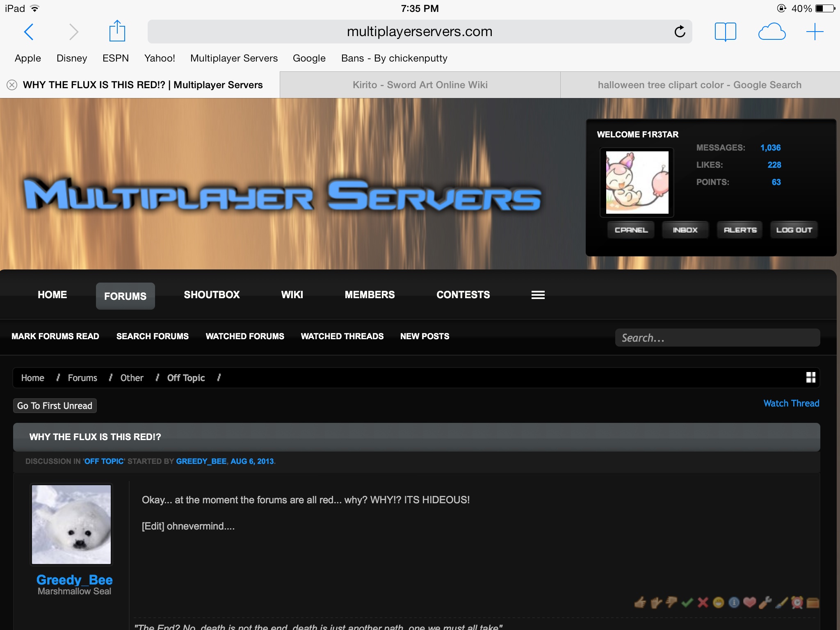Rate the post with the thumbs-up icon
This screenshot has height=630, width=840.
pos(640,603)
